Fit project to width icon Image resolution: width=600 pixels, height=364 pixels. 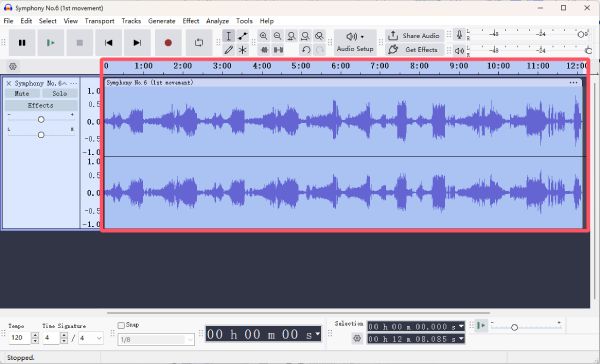tap(305, 36)
